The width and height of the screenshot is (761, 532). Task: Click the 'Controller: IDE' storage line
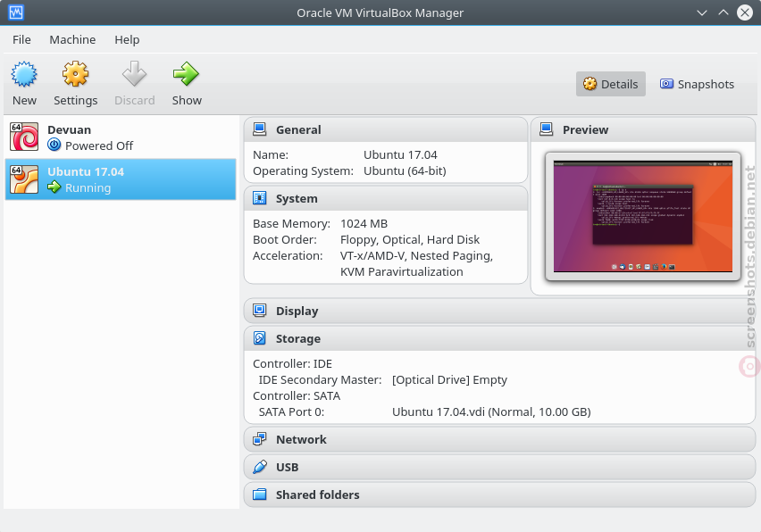pyautogui.click(x=293, y=363)
